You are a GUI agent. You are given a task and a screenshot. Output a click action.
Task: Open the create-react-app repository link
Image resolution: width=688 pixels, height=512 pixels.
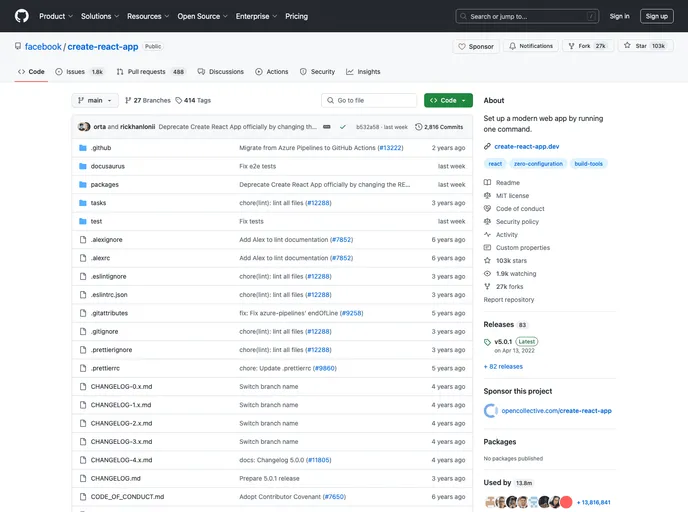pos(103,47)
